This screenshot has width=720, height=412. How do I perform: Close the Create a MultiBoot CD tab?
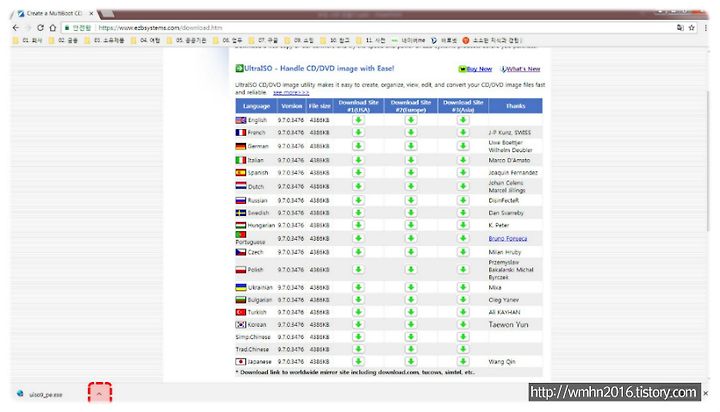pos(91,13)
